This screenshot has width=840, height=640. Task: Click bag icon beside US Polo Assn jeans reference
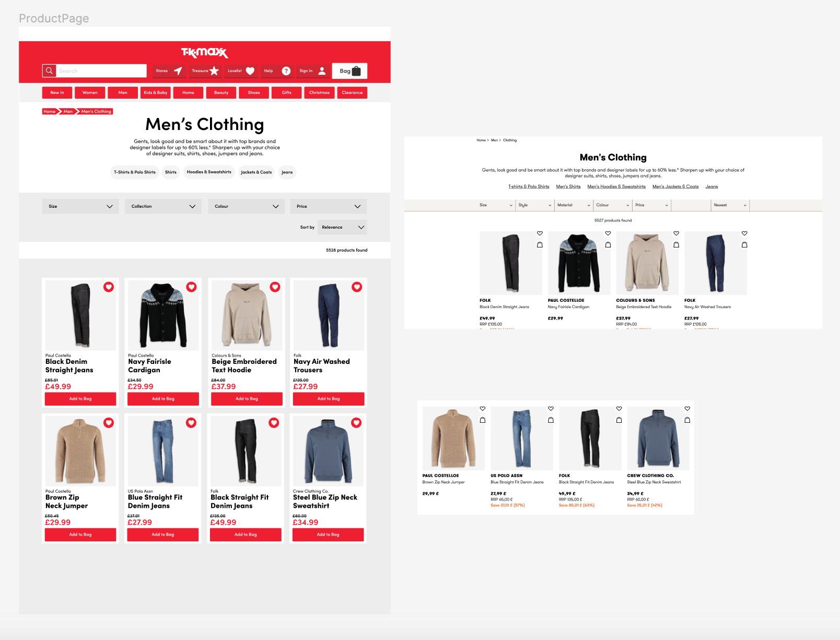(x=551, y=420)
